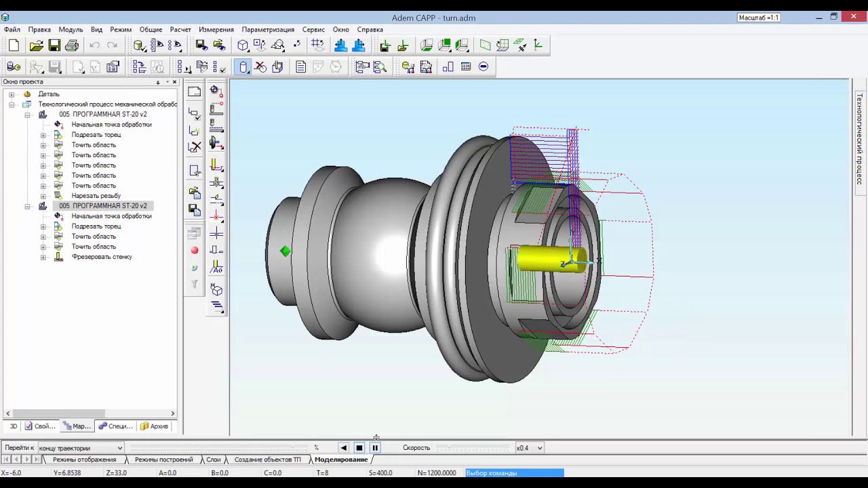Click Выбор команды in status bar
The image size is (868, 488).
click(x=492, y=473)
